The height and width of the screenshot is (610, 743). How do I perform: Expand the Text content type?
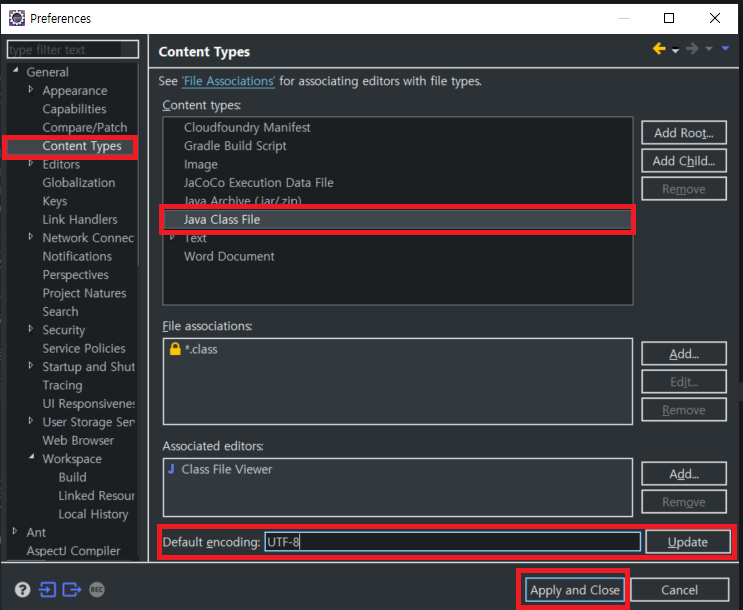coord(172,237)
